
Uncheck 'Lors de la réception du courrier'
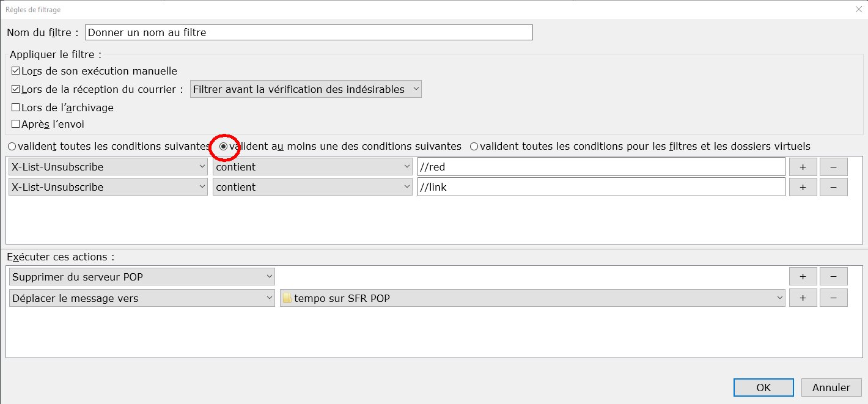pos(16,90)
